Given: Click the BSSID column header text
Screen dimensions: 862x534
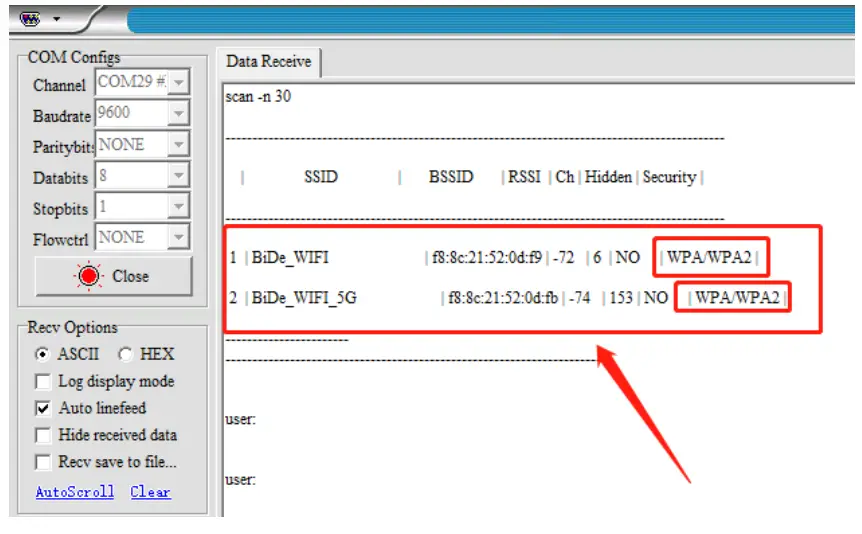Looking at the screenshot, I should click(451, 177).
